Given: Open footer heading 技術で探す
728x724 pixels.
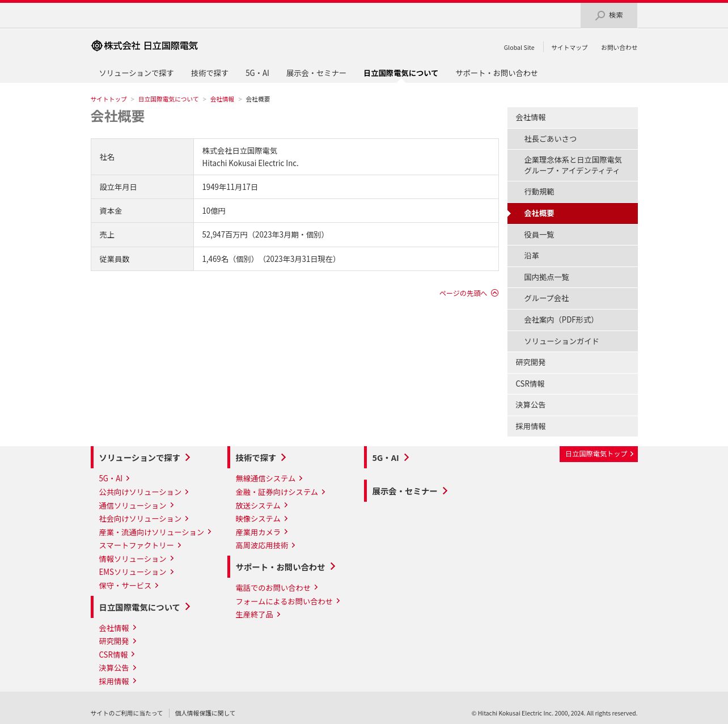Looking at the screenshot, I should tap(261, 458).
